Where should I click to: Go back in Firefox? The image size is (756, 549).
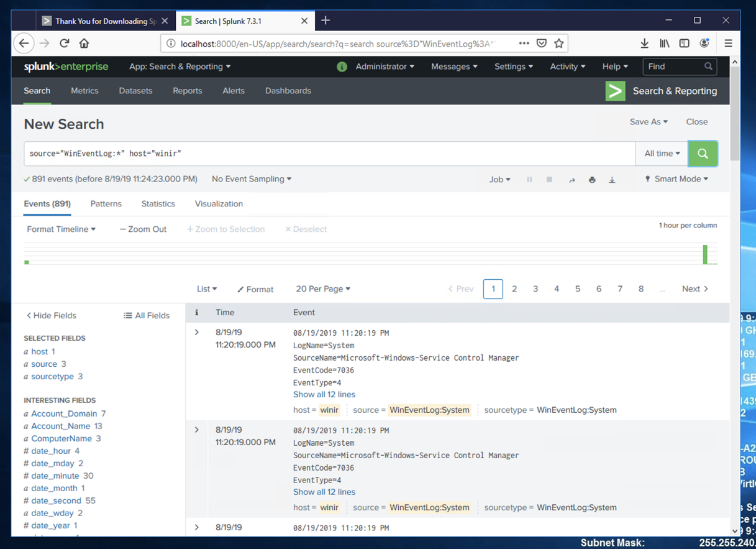[x=24, y=44]
